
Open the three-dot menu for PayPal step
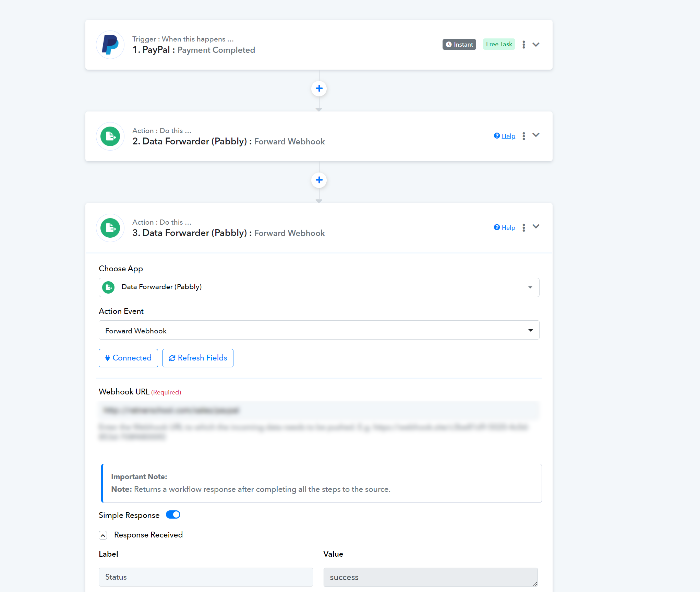coord(523,45)
